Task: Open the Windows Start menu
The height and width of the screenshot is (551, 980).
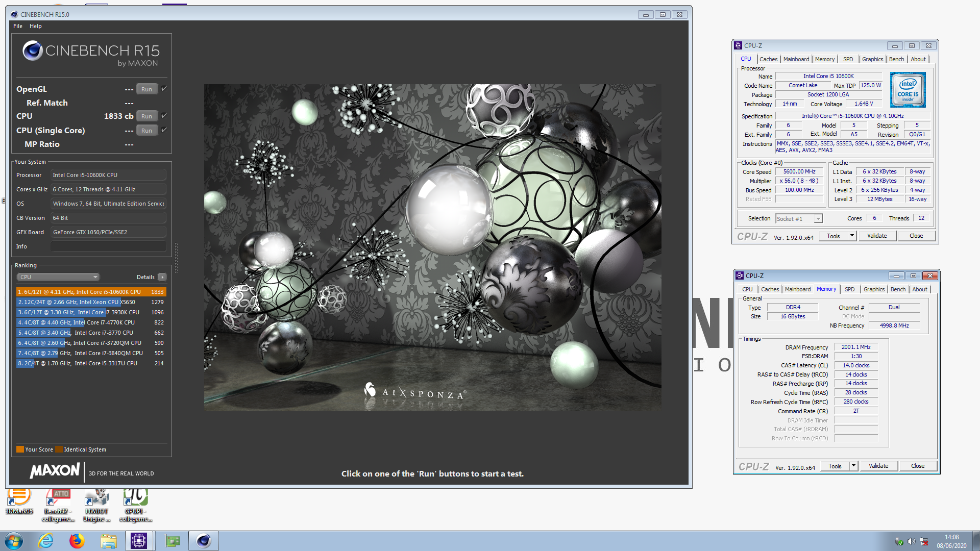Action: (14, 541)
